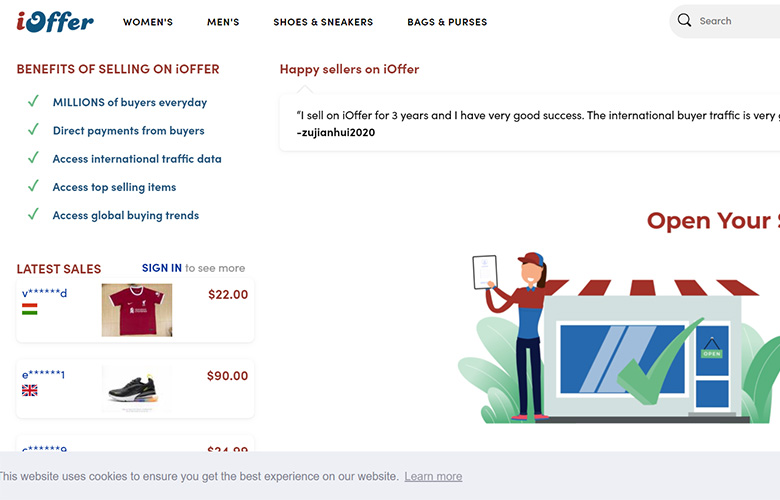This screenshot has width=780, height=500.
Task: Open the black sneaker thumbnail
Action: click(x=134, y=389)
